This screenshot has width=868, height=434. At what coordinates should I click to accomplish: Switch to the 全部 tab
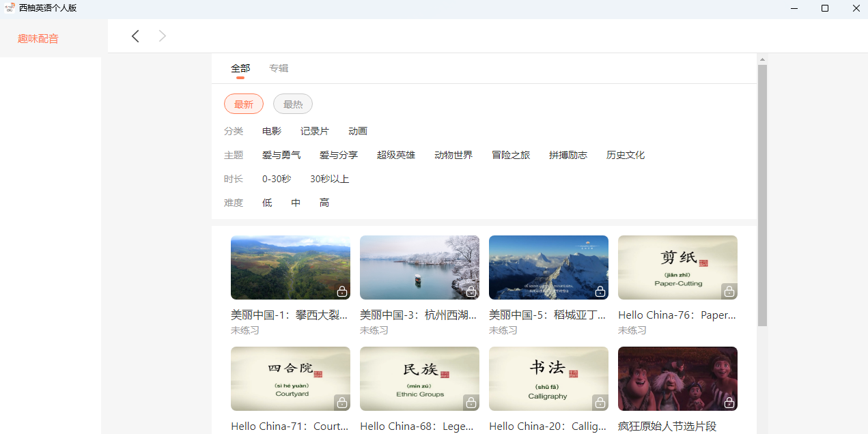(x=240, y=68)
